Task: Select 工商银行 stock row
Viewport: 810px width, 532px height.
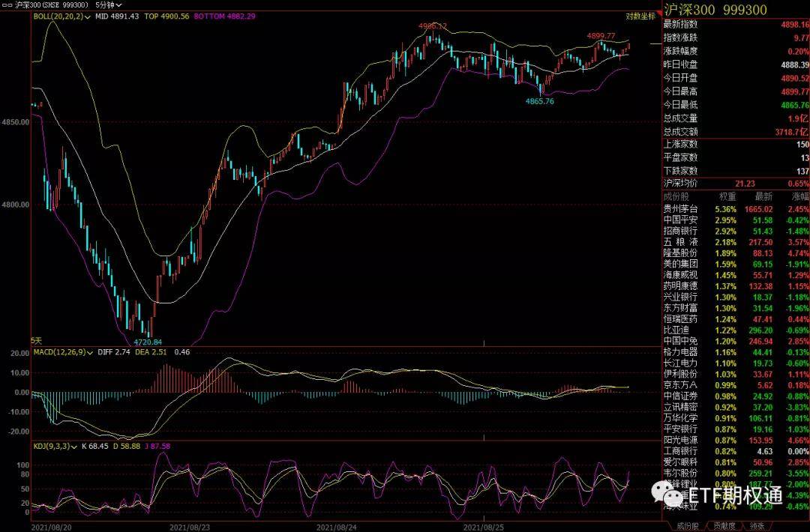Action: [x=680, y=451]
